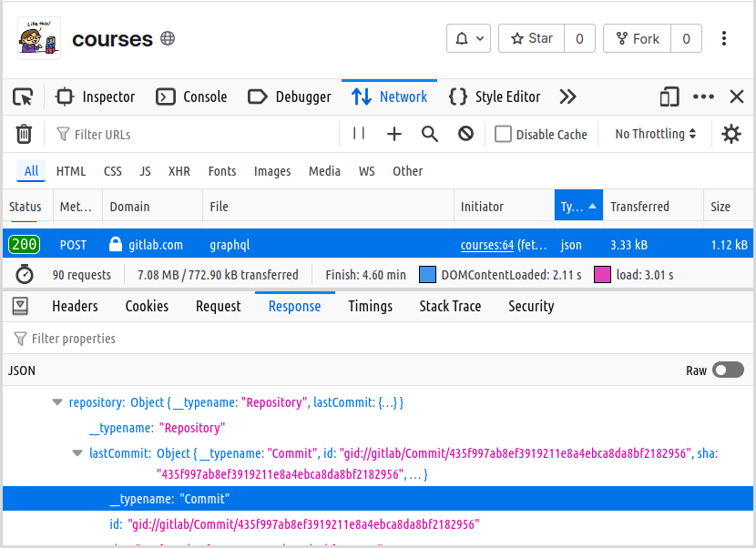Star the courses project
The image size is (756, 548).
(531, 38)
